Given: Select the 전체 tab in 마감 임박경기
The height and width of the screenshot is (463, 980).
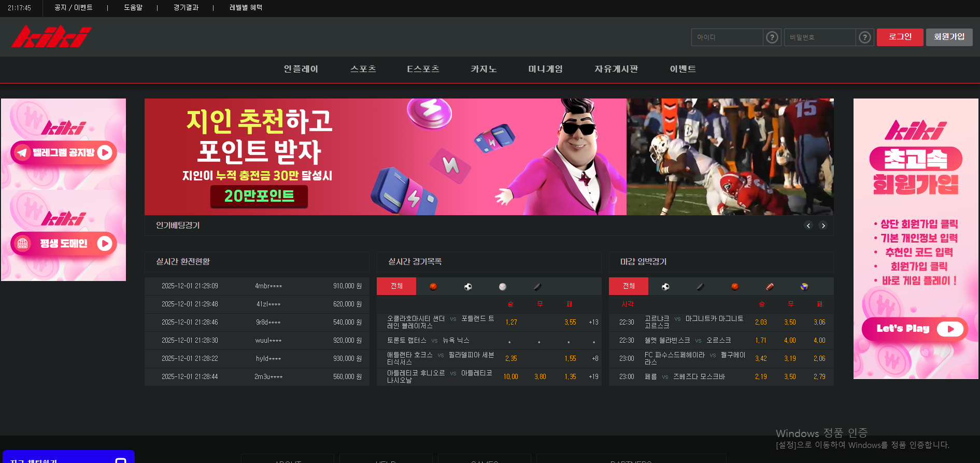Looking at the screenshot, I should click(x=628, y=286).
